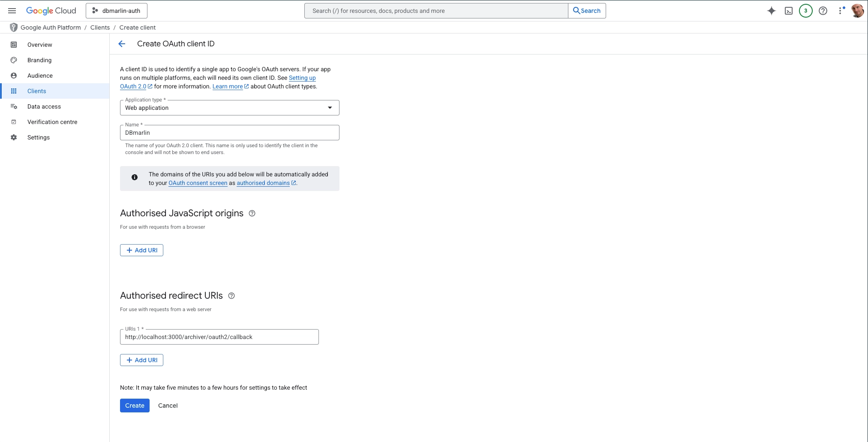Click help icon next to Authorised JavaScript origins
868x442 pixels.
coord(252,213)
